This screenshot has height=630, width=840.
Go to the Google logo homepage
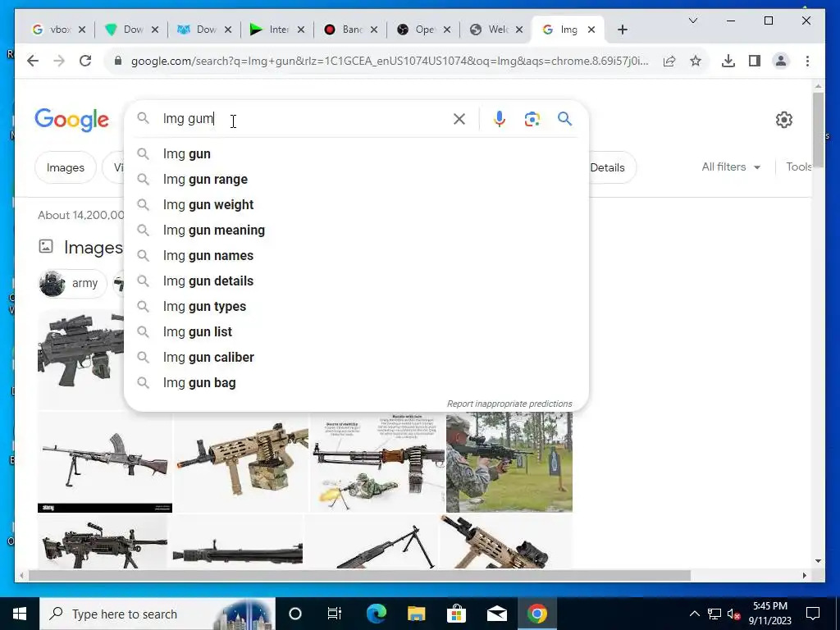[x=72, y=120]
